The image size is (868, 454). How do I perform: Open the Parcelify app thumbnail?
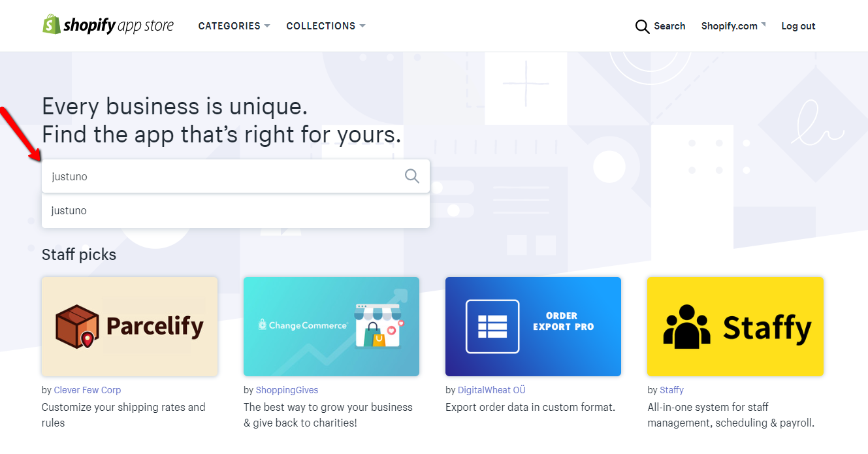click(x=129, y=325)
